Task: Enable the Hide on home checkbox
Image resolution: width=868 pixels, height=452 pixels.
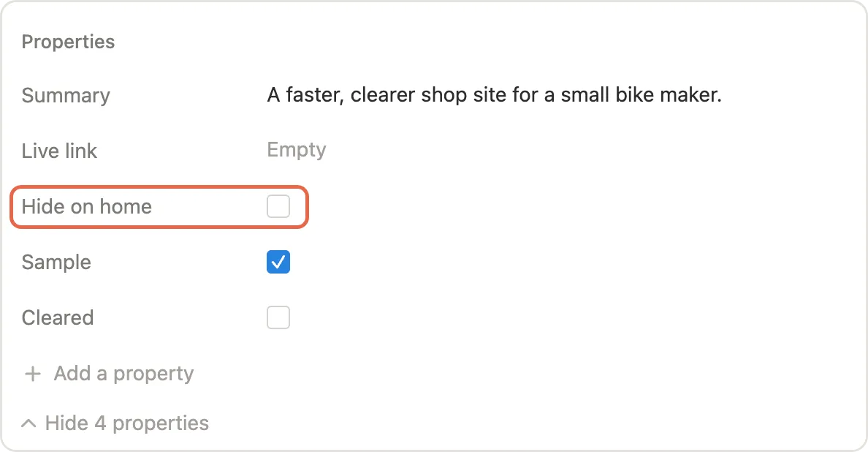Action: (x=278, y=206)
